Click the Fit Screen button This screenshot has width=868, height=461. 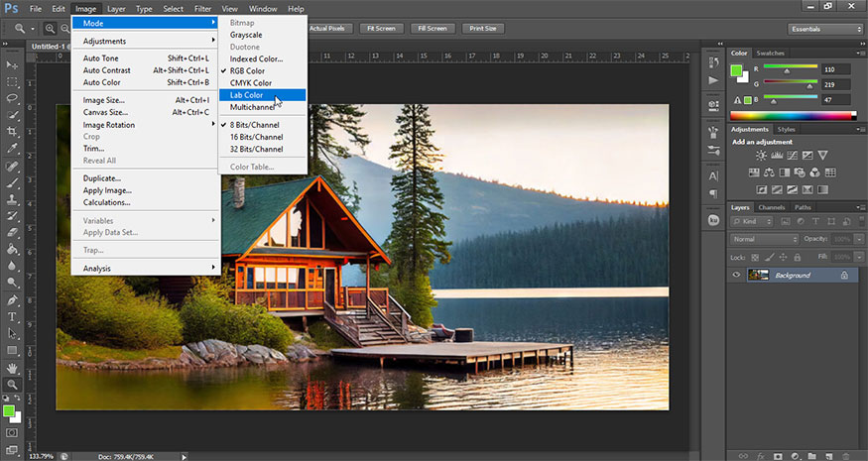click(x=382, y=29)
